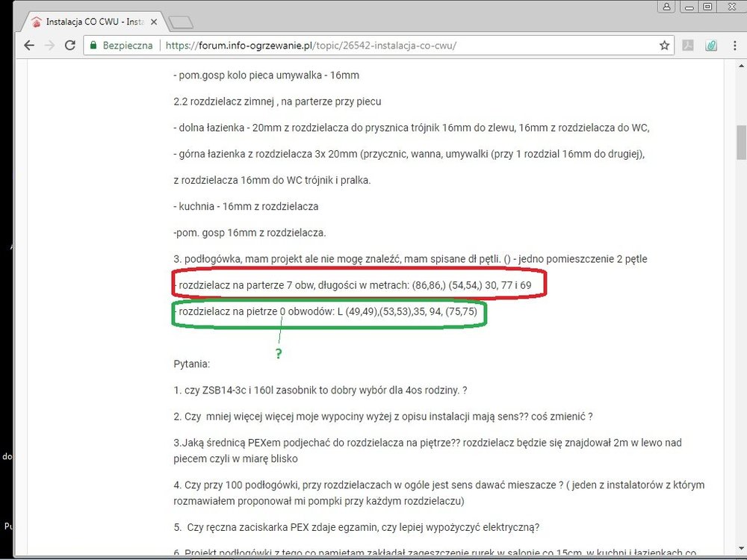747x560 pixels.
Task: Click the browser back arrow
Action: click(29, 46)
